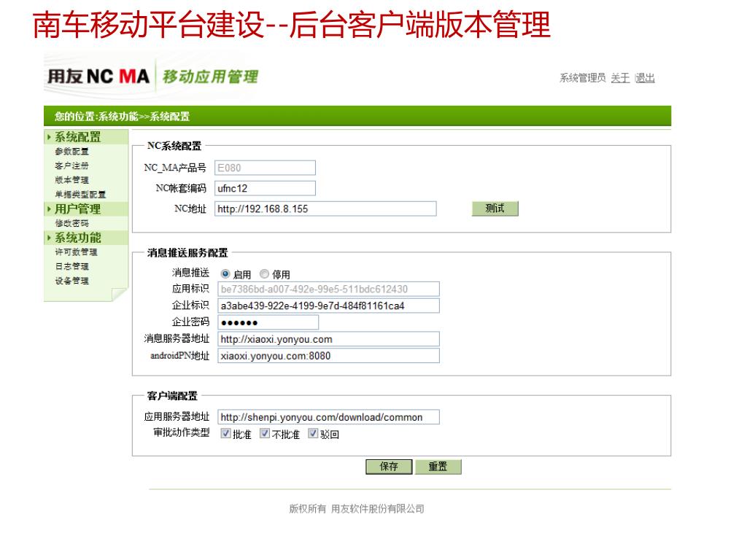Click the NC帐套编码 field
The width and height of the screenshot is (747, 560).
pos(265,188)
